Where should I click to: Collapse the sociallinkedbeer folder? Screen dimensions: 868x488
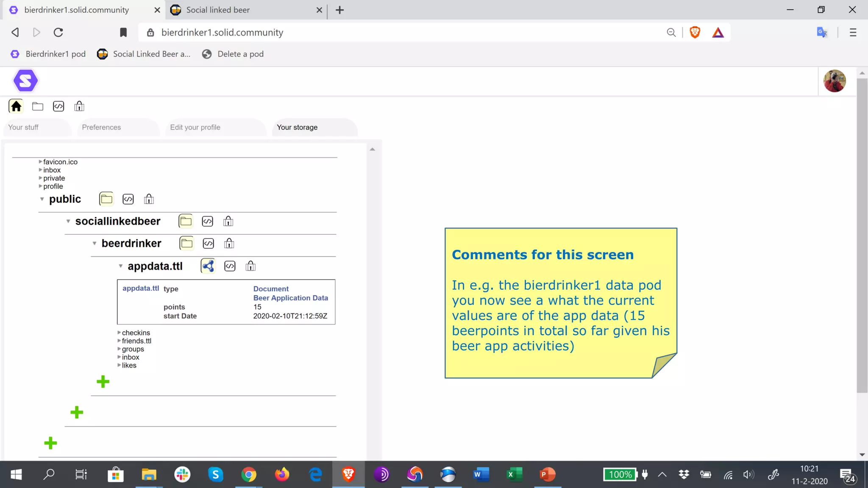pyautogui.click(x=68, y=221)
